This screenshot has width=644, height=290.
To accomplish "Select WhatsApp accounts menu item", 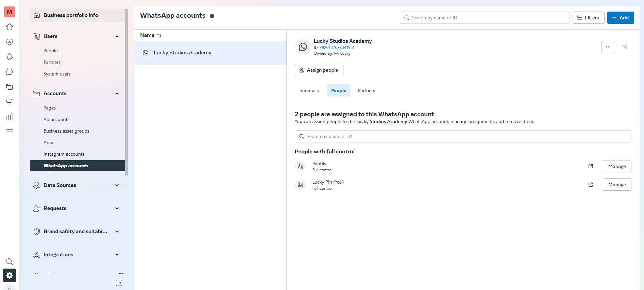I will [78, 166].
